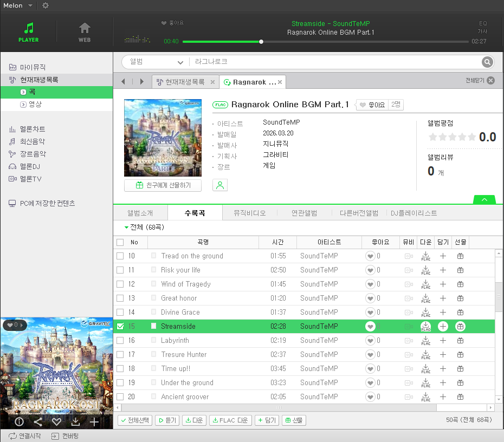Collapse album info with green arrow
The image size is (504, 442).
tap(484, 200)
